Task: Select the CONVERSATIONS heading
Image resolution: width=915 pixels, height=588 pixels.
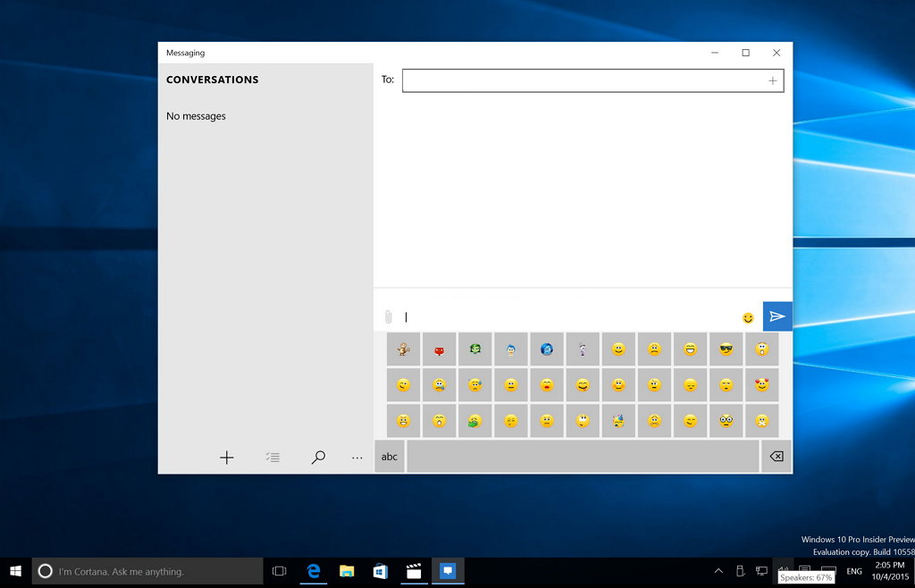Action: (212, 80)
